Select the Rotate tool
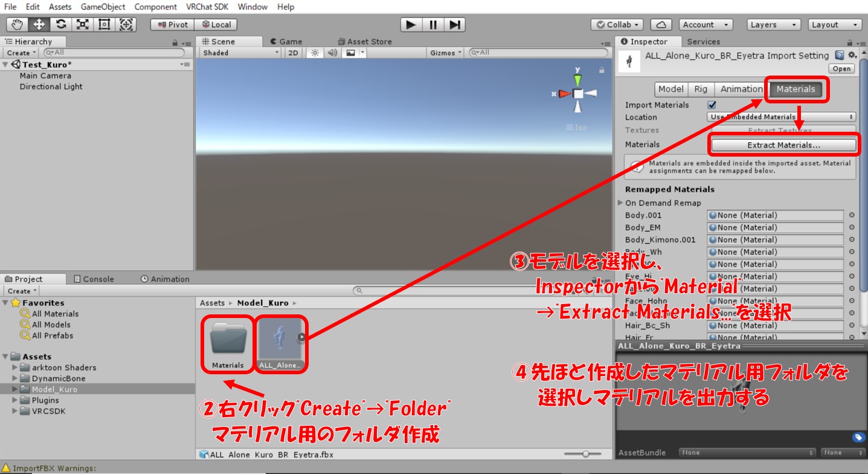The width and height of the screenshot is (868, 474). 60,25
